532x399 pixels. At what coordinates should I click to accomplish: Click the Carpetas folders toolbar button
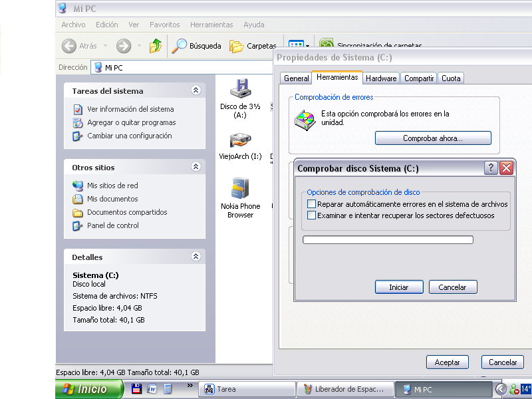click(253, 46)
